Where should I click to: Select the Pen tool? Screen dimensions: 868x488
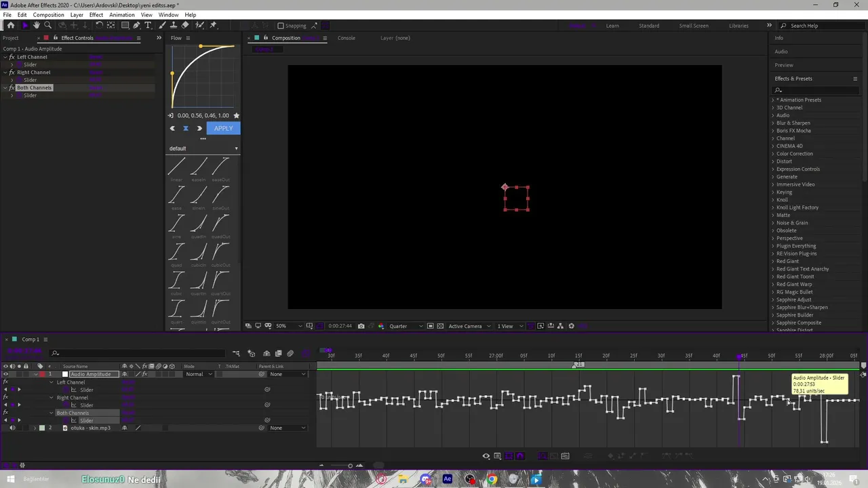point(136,25)
